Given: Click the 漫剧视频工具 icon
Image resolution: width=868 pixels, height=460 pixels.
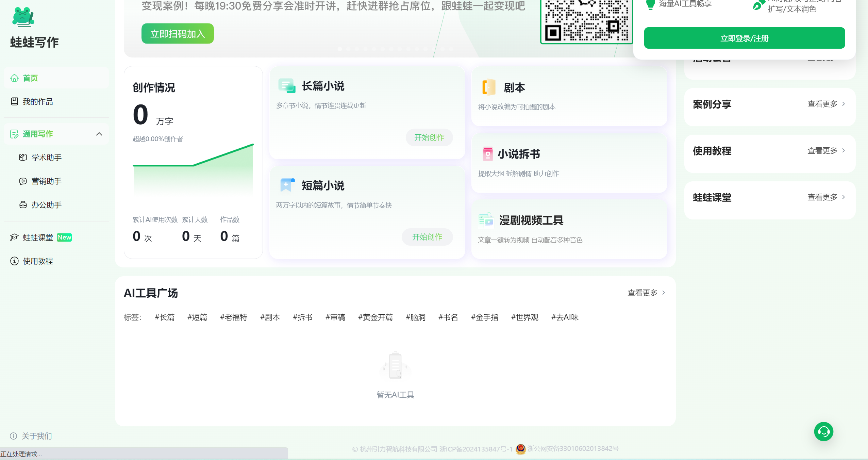Looking at the screenshot, I should (x=486, y=220).
